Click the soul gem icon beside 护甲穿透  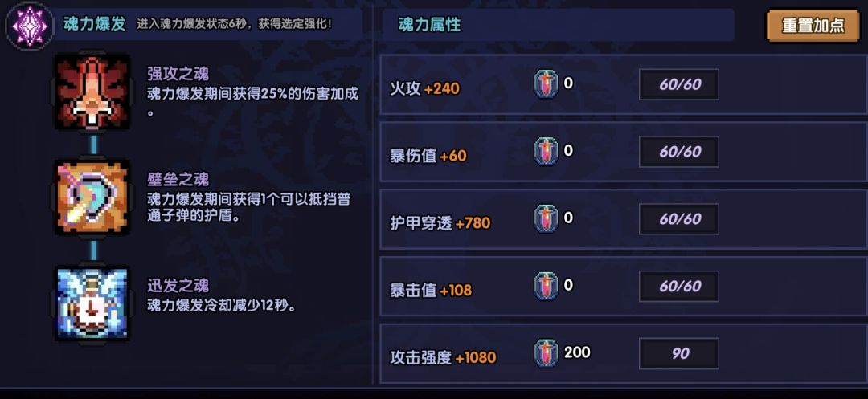547,218
